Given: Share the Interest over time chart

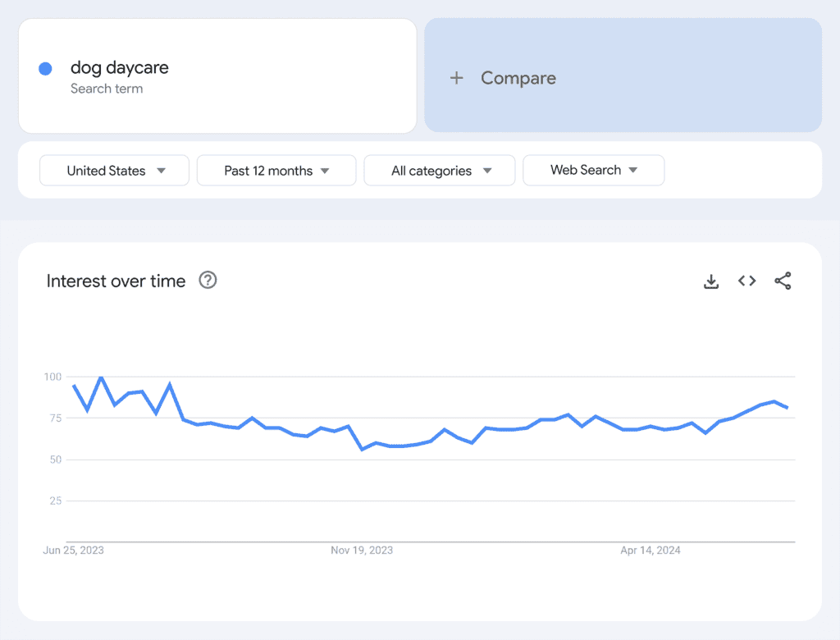Looking at the screenshot, I should coord(783,281).
